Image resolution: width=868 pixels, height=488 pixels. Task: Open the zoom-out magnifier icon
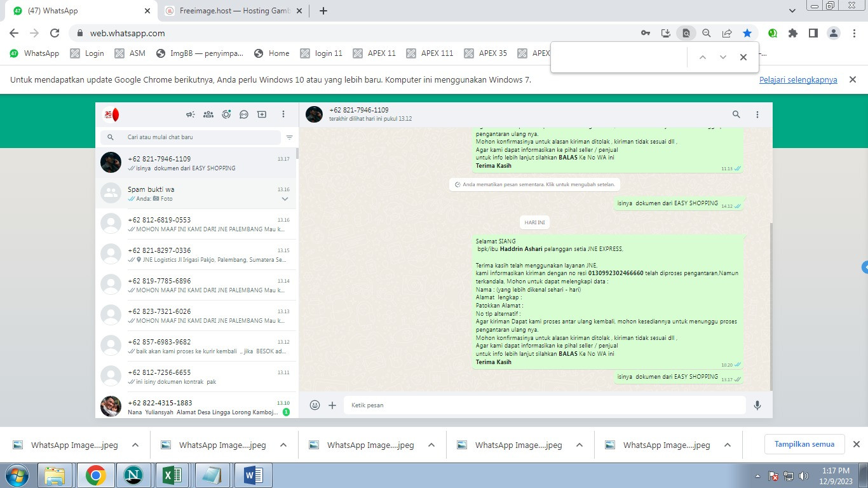pos(707,33)
